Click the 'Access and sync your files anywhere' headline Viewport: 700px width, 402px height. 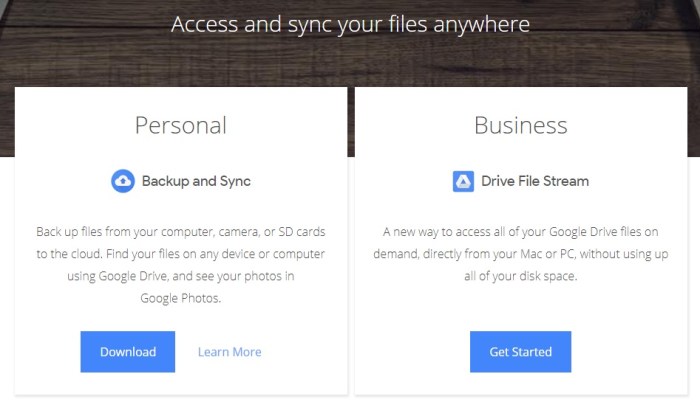(x=350, y=23)
